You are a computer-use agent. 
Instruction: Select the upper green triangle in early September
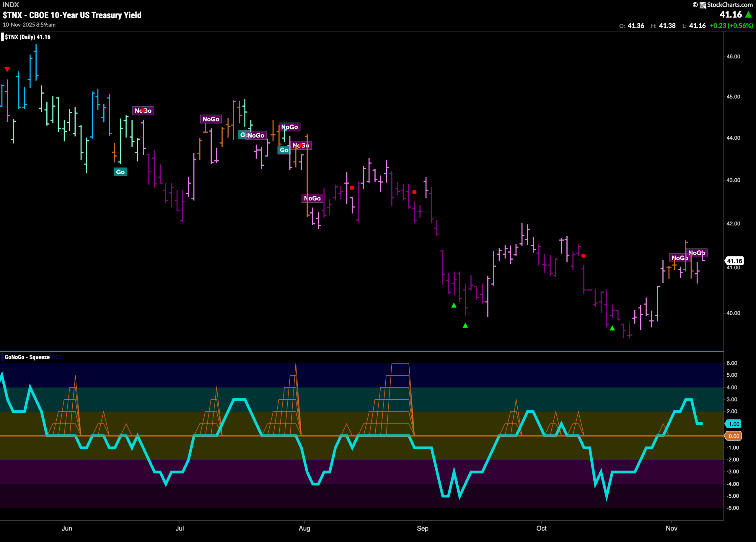pyautogui.click(x=454, y=305)
